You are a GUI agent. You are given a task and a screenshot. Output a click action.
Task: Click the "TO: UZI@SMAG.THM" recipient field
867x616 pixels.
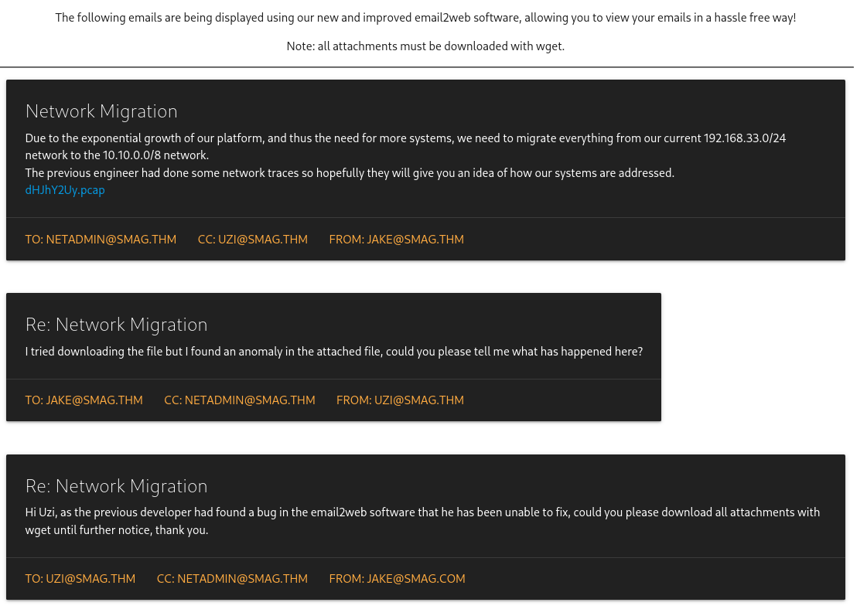[x=80, y=579]
